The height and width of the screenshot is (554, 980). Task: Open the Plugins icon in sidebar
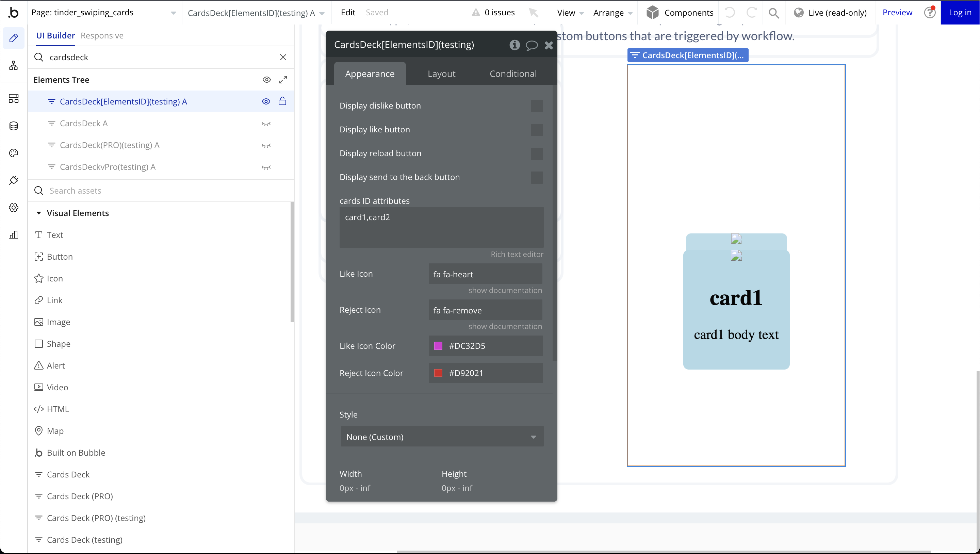[14, 180]
